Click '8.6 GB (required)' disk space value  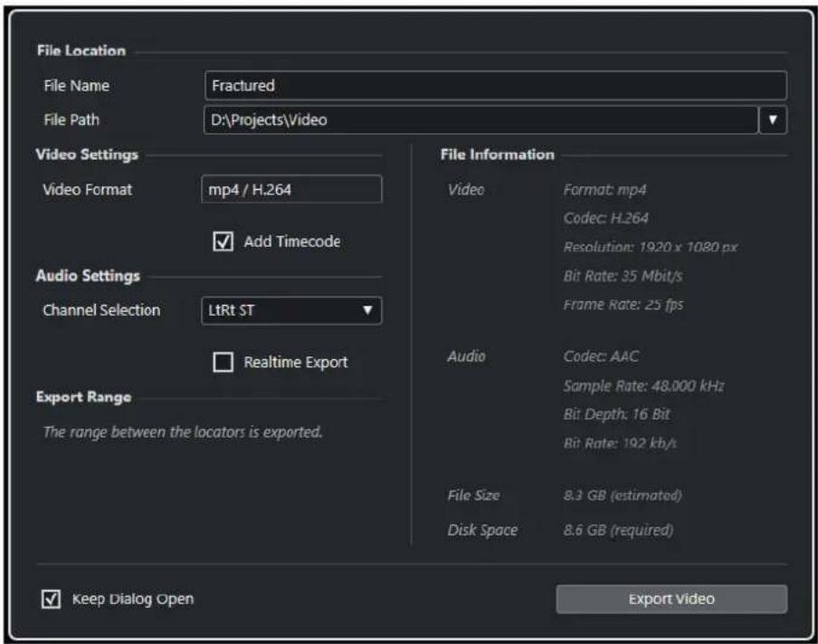(x=618, y=530)
